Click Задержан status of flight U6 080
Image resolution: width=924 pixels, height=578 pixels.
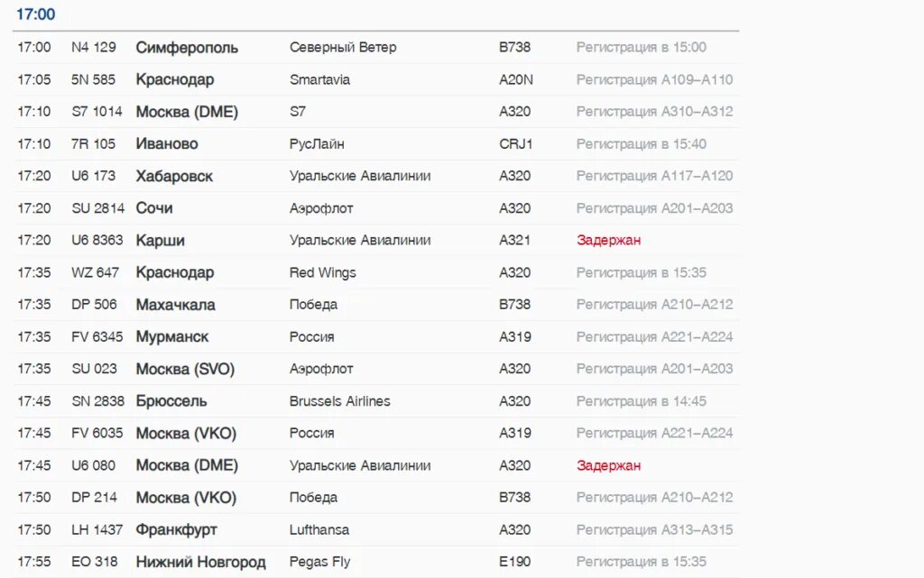[609, 465]
